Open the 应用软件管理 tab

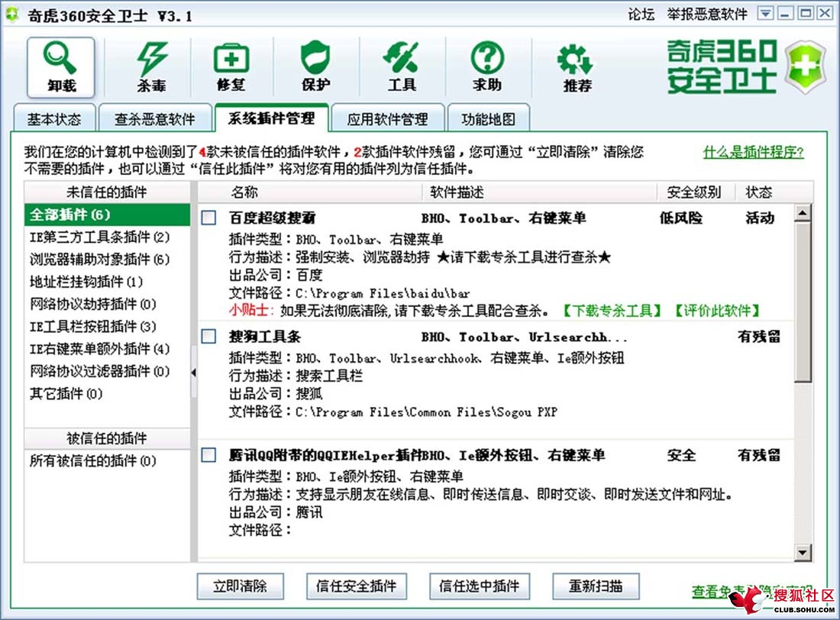(x=387, y=118)
